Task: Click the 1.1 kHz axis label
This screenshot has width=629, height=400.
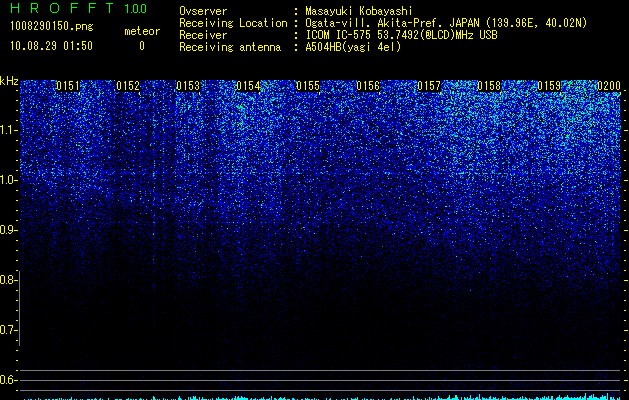Action: coord(9,130)
